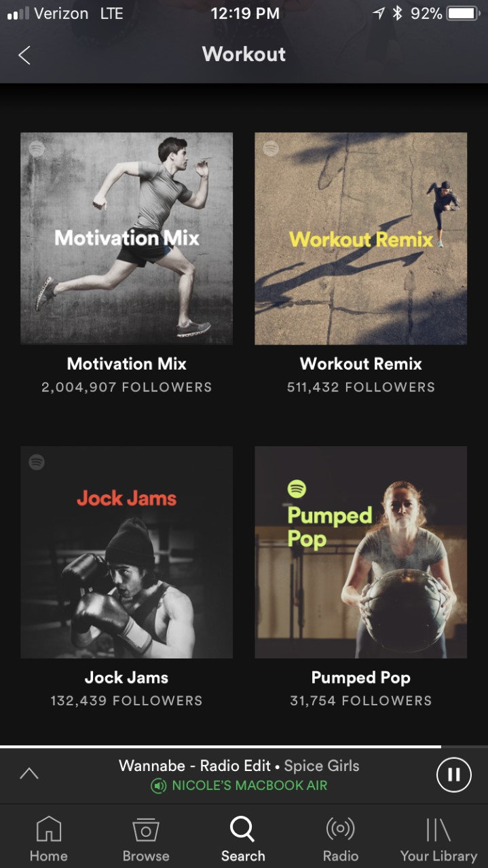
Task: Tap the Wannabe - Radio Edit song title
Action: tap(195, 766)
